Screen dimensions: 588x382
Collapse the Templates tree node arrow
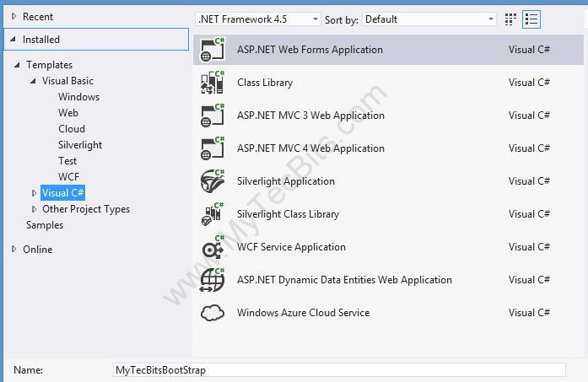coord(17,65)
